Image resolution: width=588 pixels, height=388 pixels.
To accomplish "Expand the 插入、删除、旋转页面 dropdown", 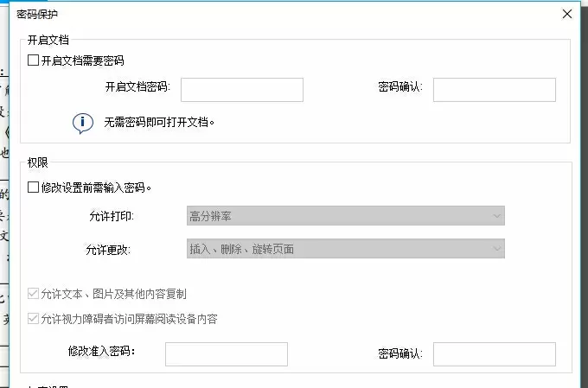I will [345, 249].
